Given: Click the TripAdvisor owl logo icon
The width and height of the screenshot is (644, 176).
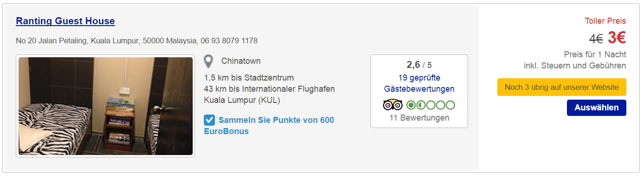Looking at the screenshot, I should tap(393, 105).
